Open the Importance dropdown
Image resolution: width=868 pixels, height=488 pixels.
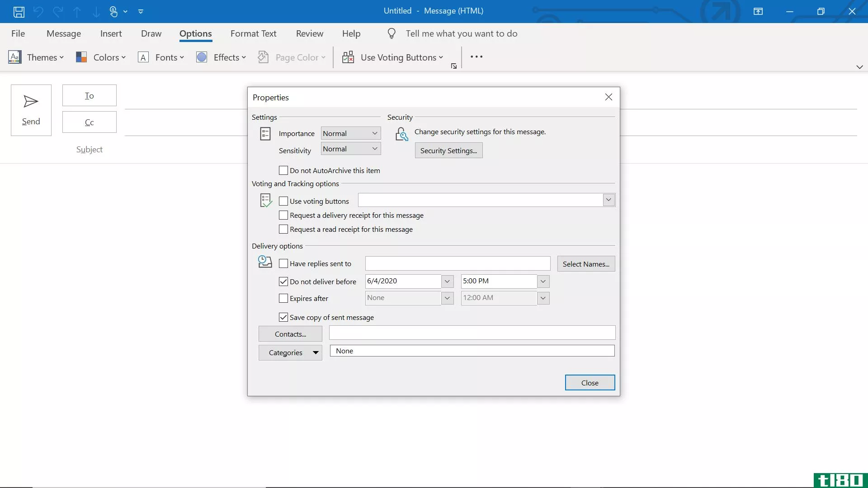351,133
